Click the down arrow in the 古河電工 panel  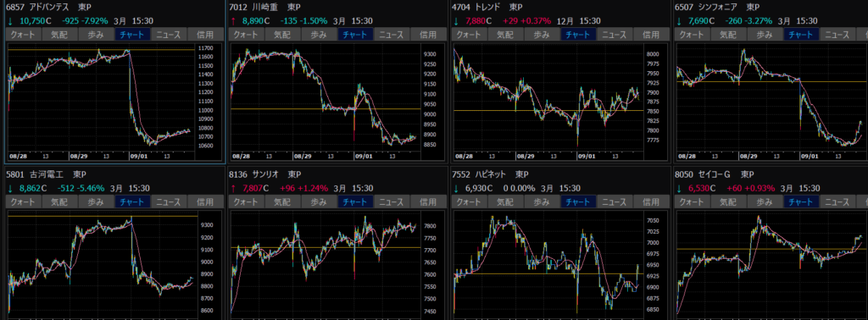pos(10,188)
